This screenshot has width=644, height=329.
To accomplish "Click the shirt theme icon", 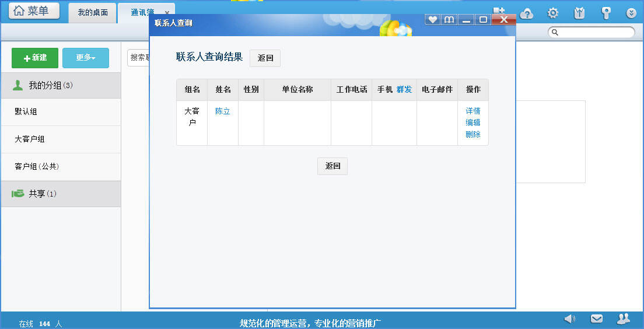I will tap(579, 13).
